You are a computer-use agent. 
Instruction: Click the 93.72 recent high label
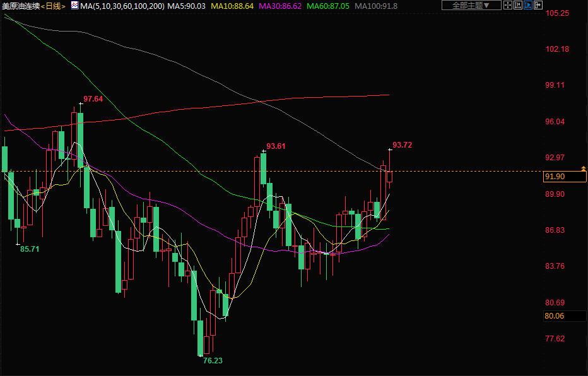pos(402,145)
